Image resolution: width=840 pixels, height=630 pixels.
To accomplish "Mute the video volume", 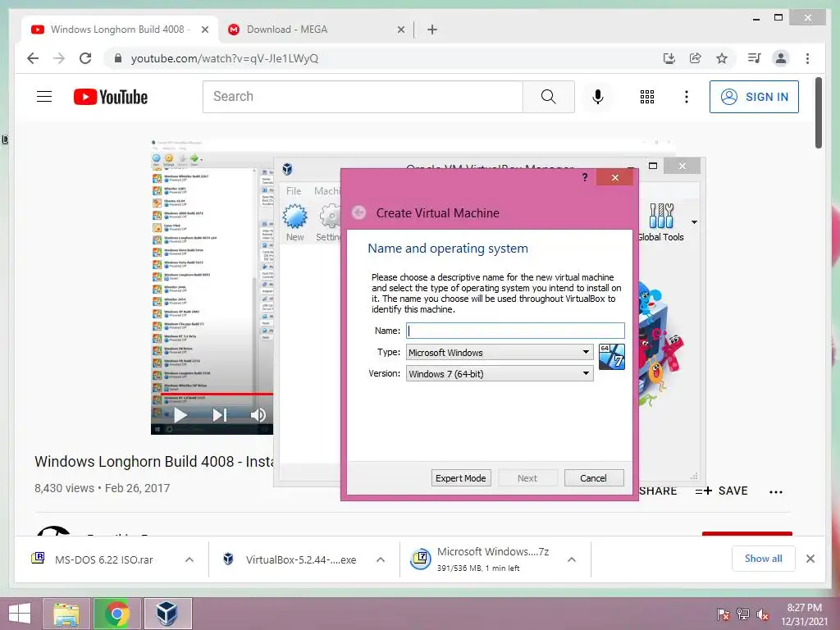I will click(258, 415).
